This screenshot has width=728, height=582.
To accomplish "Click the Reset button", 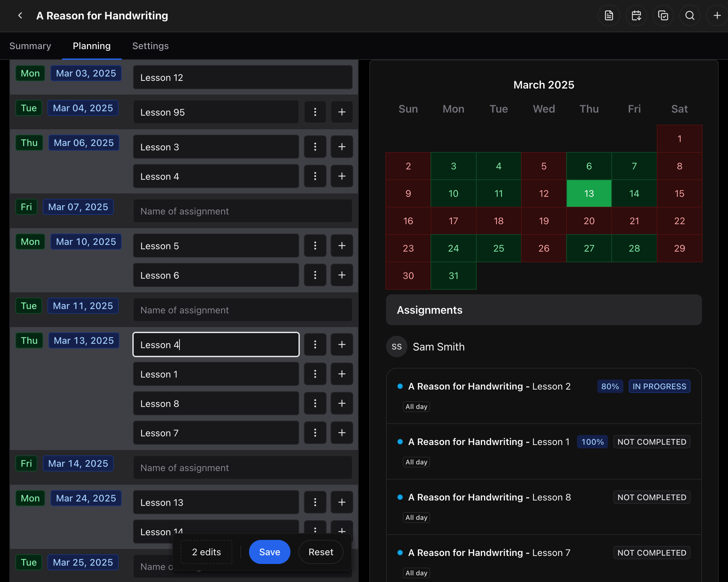I will point(321,552).
